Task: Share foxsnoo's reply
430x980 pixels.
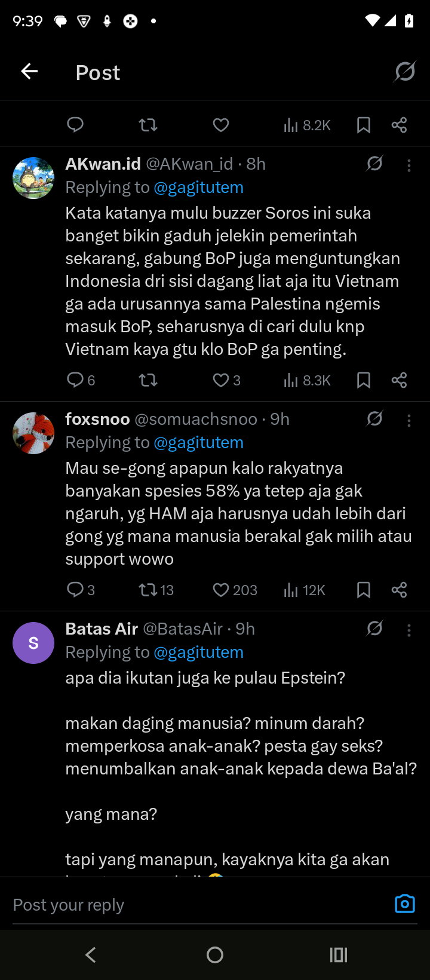Action: click(x=399, y=590)
